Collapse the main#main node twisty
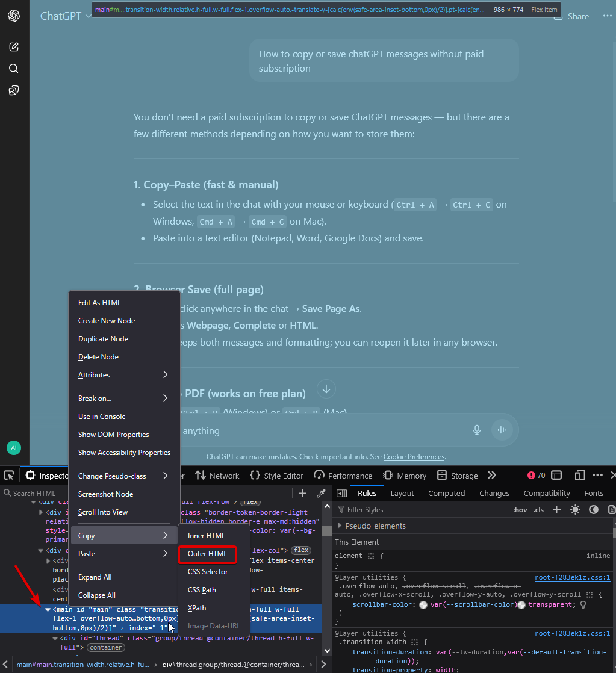This screenshot has width=616, height=673. (48, 609)
